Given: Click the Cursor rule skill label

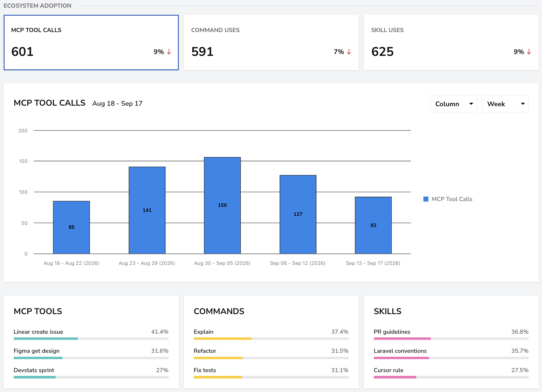Looking at the screenshot, I should point(389,370).
